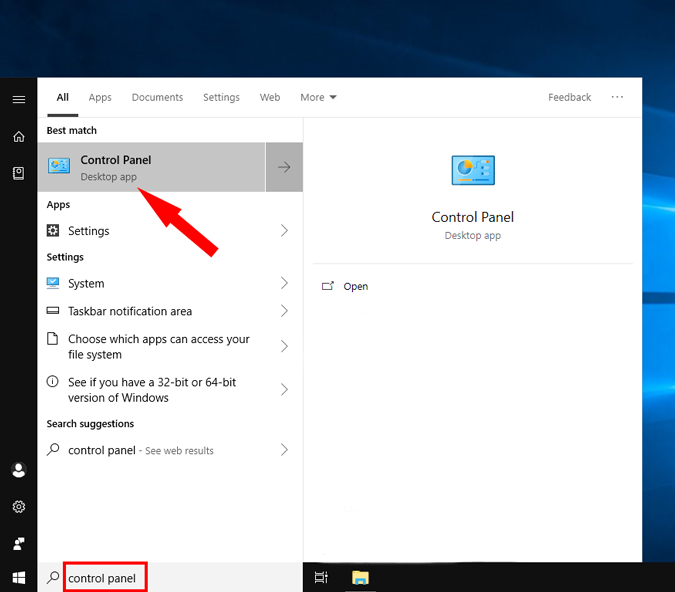Open the More filter dropdown

[x=318, y=97]
